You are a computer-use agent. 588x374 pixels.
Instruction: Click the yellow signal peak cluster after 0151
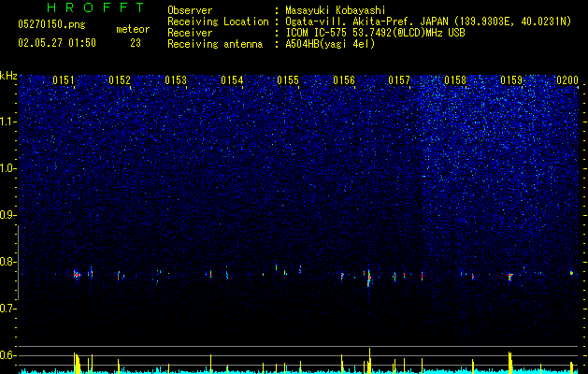77,363
